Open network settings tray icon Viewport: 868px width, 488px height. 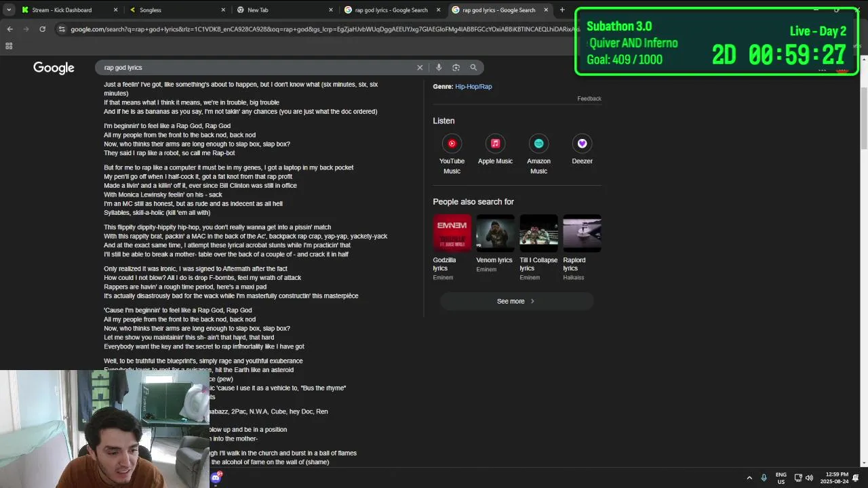pyautogui.click(x=798, y=478)
